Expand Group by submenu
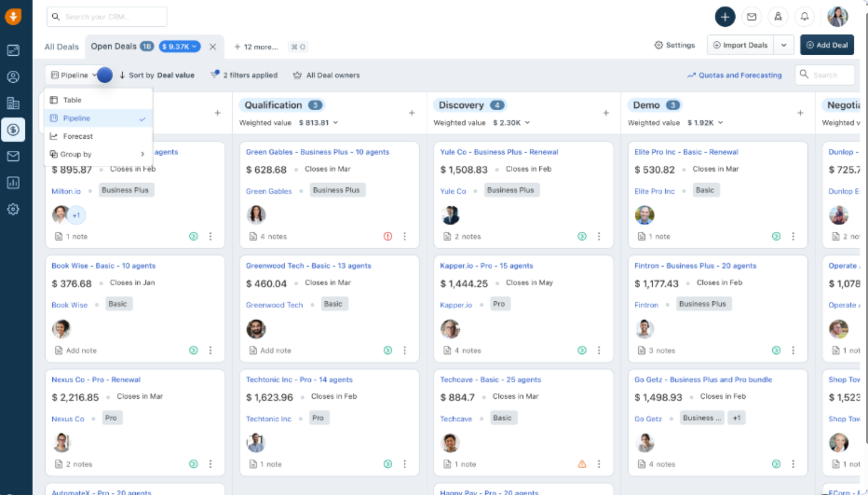 point(98,154)
